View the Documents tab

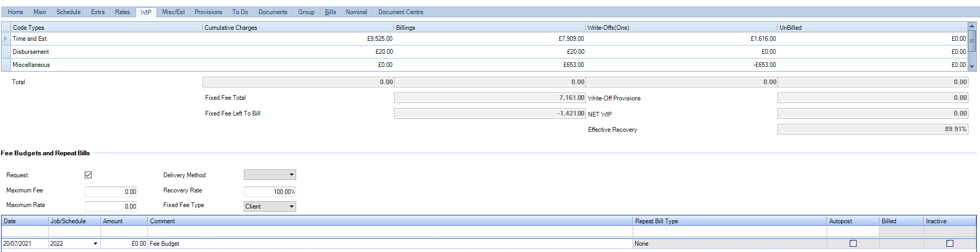click(273, 12)
